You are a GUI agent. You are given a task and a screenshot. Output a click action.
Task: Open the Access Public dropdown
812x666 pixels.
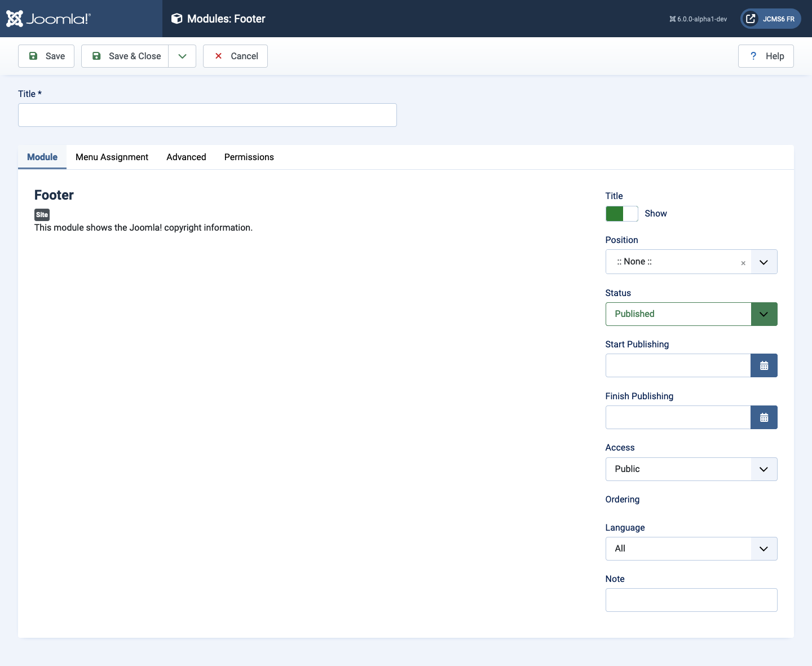point(691,469)
